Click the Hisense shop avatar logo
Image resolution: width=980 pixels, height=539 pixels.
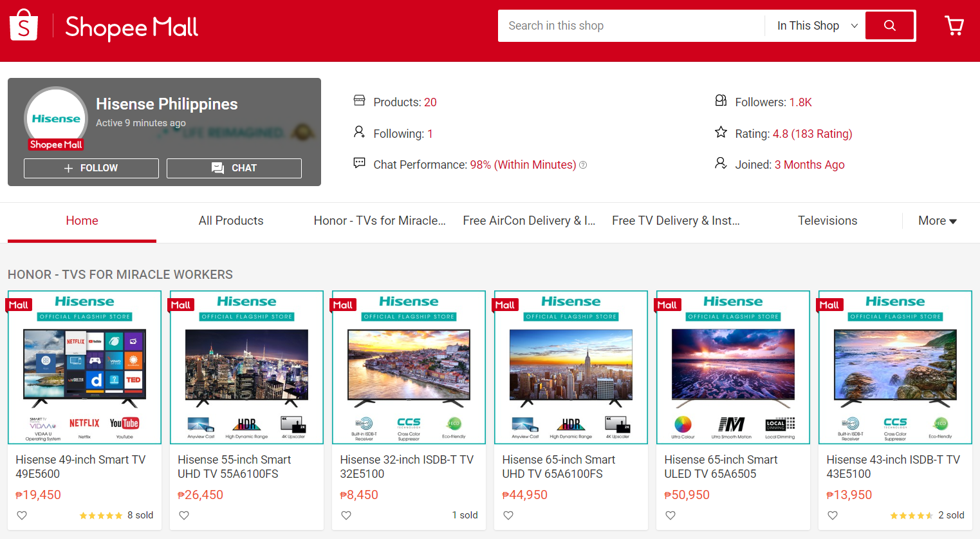pyautogui.click(x=56, y=118)
